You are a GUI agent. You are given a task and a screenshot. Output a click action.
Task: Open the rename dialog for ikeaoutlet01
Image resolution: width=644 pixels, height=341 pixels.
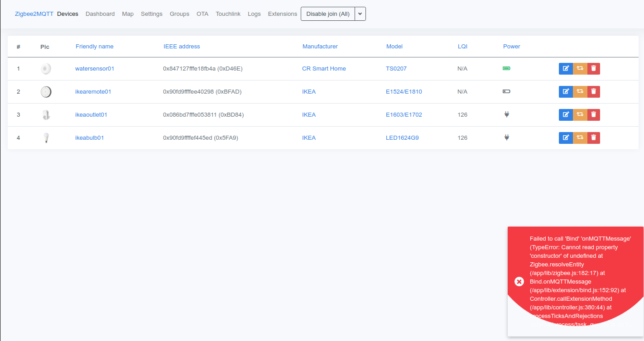point(566,114)
